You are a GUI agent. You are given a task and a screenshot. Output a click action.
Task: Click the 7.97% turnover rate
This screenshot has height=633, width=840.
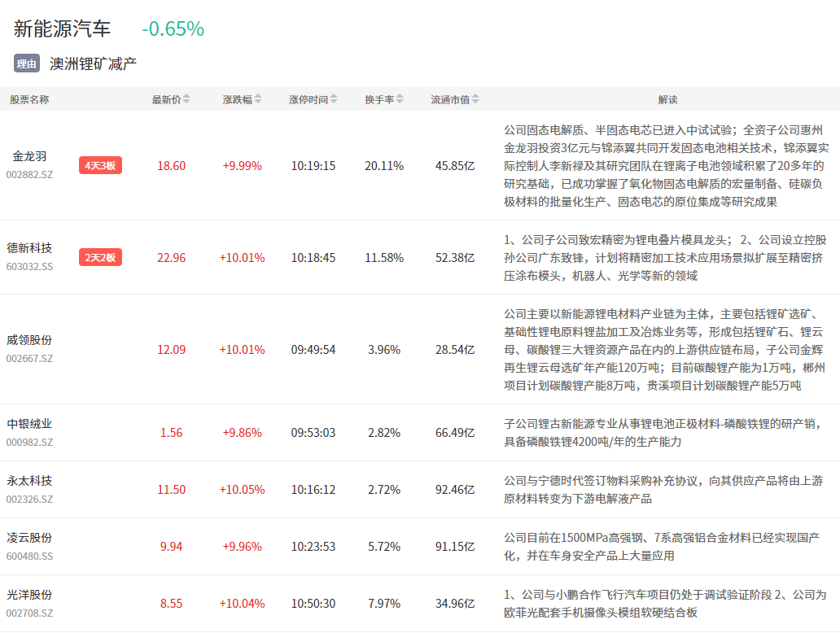(384, 604)
